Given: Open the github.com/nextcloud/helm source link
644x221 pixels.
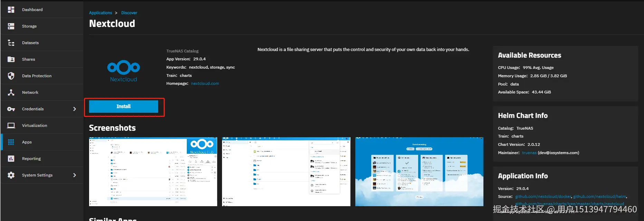Looking at the screenshot, I should pyautogui.click(x=600, y=197).
